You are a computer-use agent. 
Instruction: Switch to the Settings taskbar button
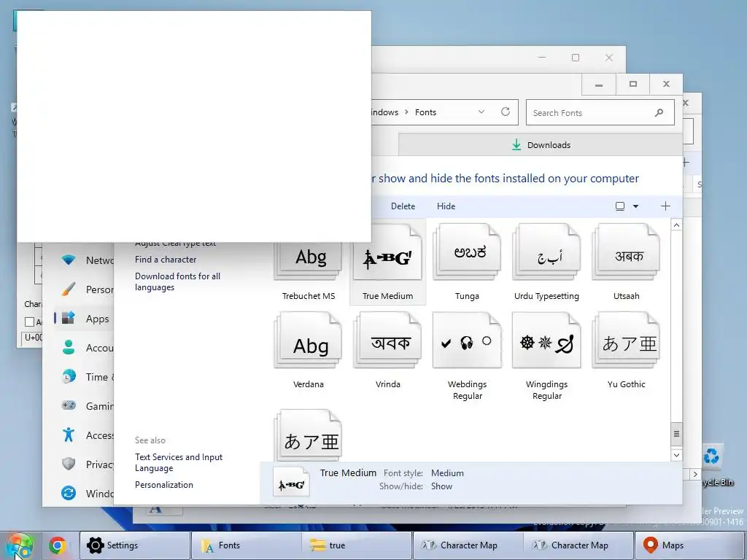pos(135,545)
